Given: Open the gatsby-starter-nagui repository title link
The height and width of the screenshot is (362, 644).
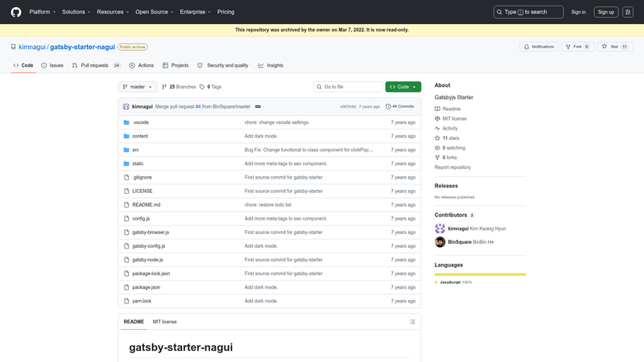Looking at the screenshot, I should click(83, 47).
